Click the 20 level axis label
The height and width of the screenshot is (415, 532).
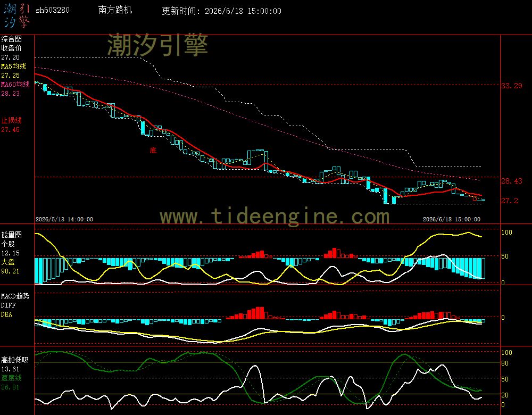pyautogui.click(x=505, y=395)
